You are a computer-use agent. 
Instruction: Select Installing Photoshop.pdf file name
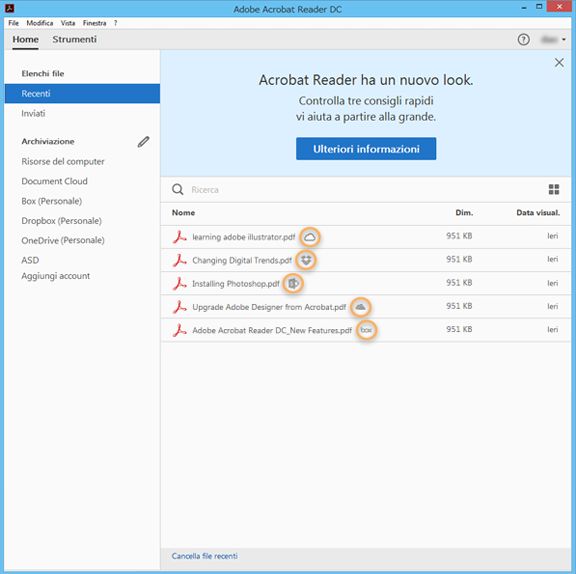point(236,284)
